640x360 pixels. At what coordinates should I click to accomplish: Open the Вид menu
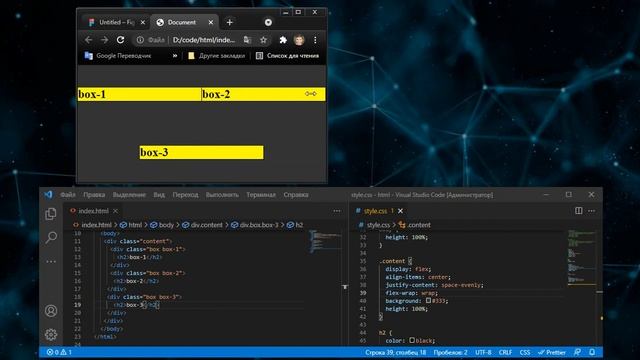pos(159,195)
